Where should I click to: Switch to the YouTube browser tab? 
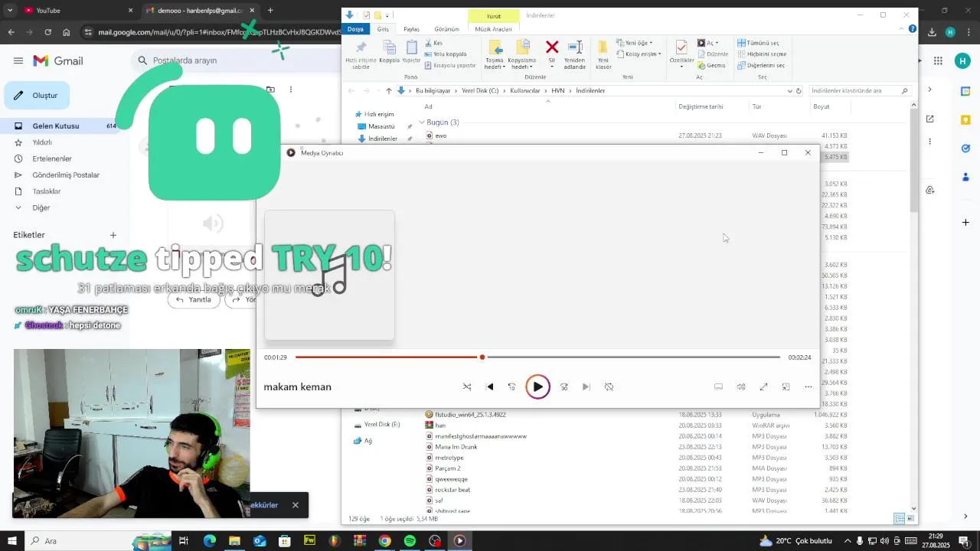coord(77,11)
